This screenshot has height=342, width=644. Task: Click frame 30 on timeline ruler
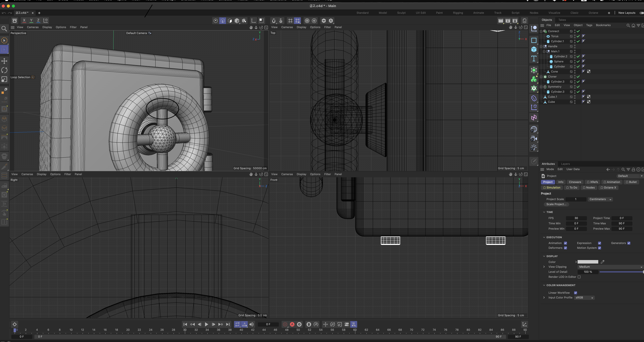pos(185,330)
